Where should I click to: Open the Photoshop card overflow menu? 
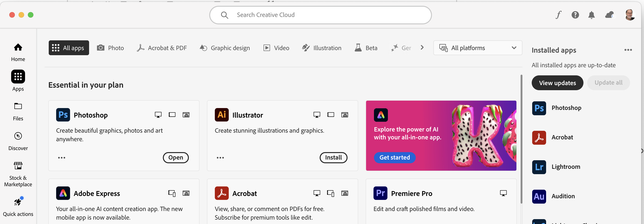(61, 157)
